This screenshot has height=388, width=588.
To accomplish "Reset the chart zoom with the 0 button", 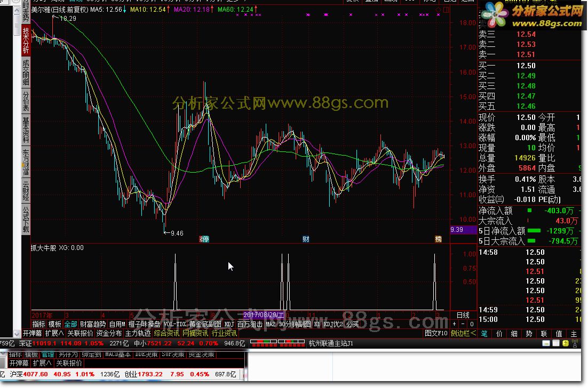I will click(471, 324).
